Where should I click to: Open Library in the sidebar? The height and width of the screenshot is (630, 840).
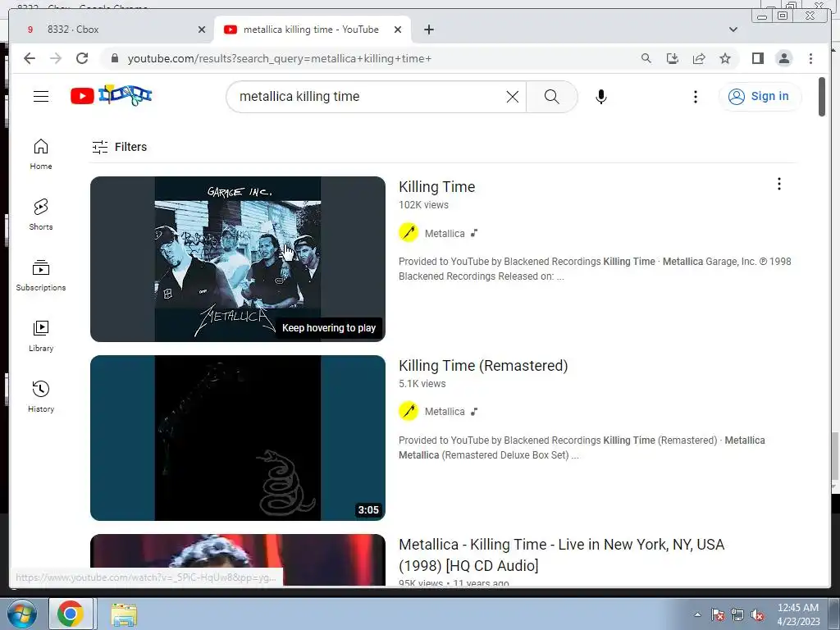[41, 336]
